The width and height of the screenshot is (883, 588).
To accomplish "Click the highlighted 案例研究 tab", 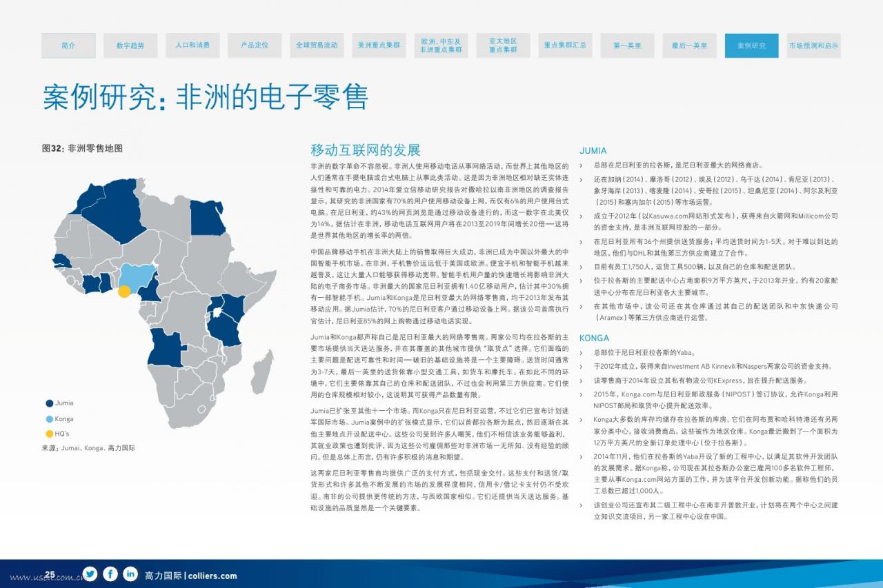I will tap(751, 45).
